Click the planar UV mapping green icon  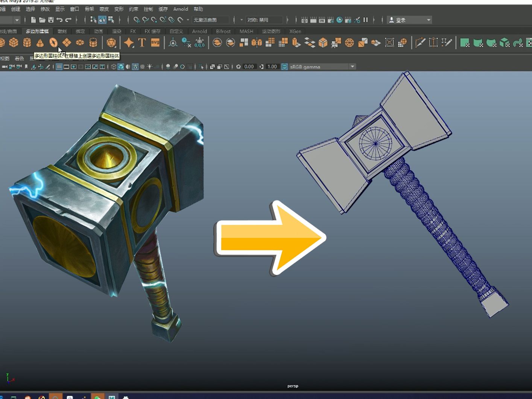(465, 43)
